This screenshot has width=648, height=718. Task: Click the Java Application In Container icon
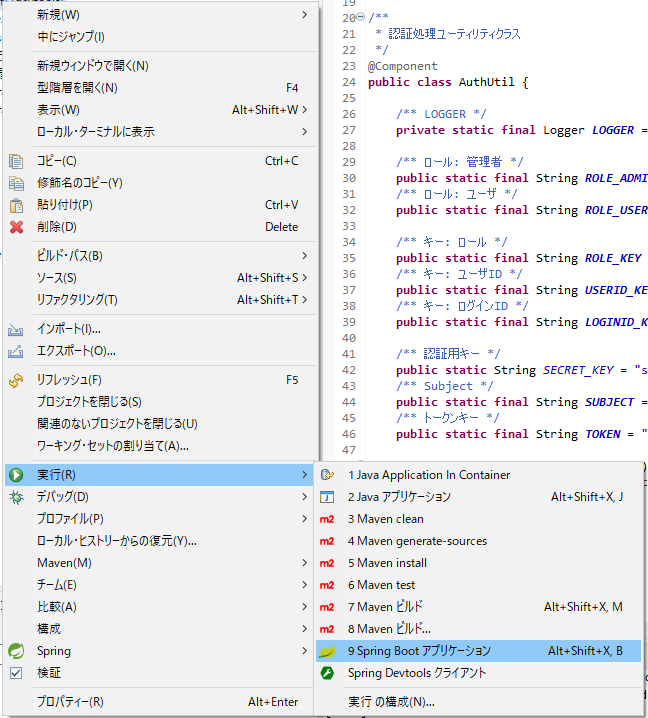pos(327,475)
